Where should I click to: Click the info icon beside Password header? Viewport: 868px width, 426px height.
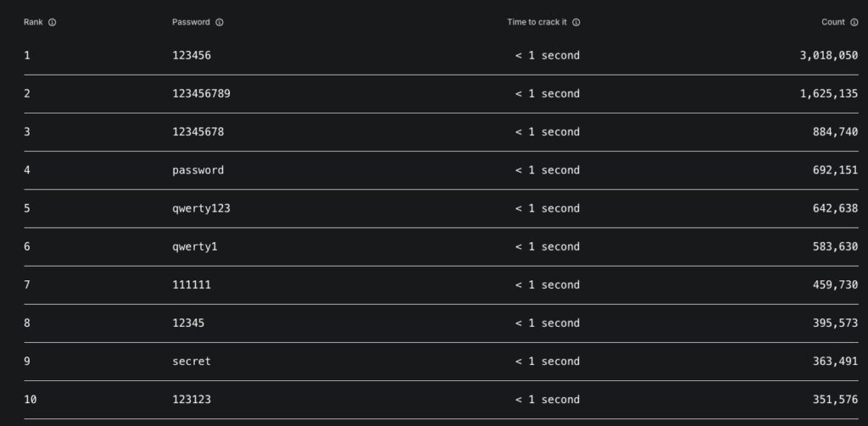click(220, 23)
